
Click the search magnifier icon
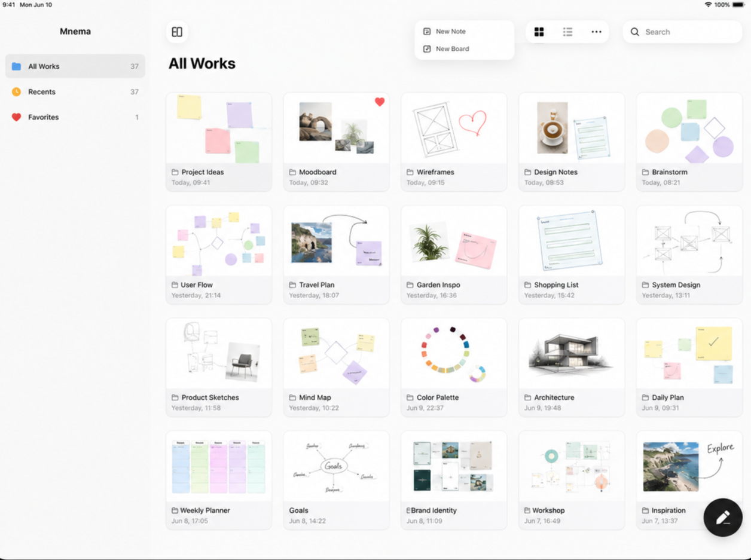tap(635, 32)
